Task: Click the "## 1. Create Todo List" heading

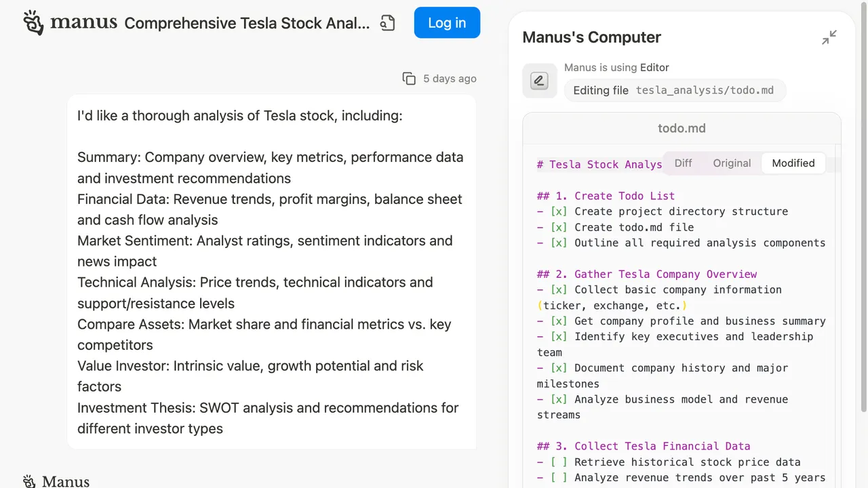Action: pyautogui.click(x=606, y=196)
